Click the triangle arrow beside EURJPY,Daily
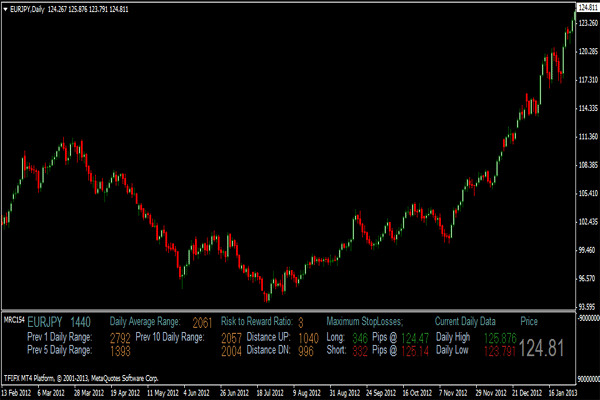 coord(7,9)
